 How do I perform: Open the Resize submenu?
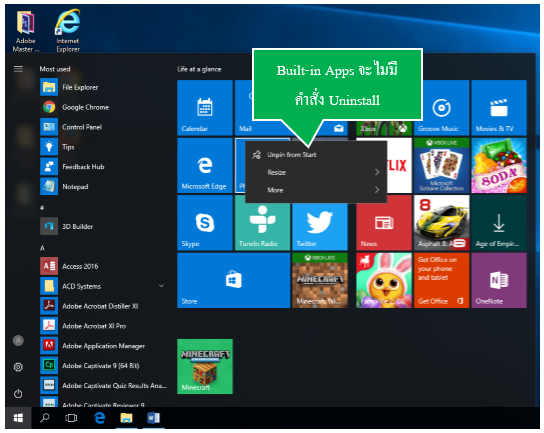(x=316, y=172)
